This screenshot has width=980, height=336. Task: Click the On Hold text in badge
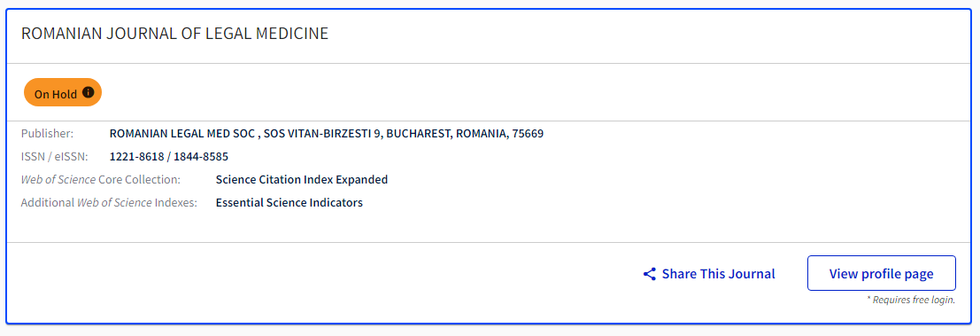[56, 95]
